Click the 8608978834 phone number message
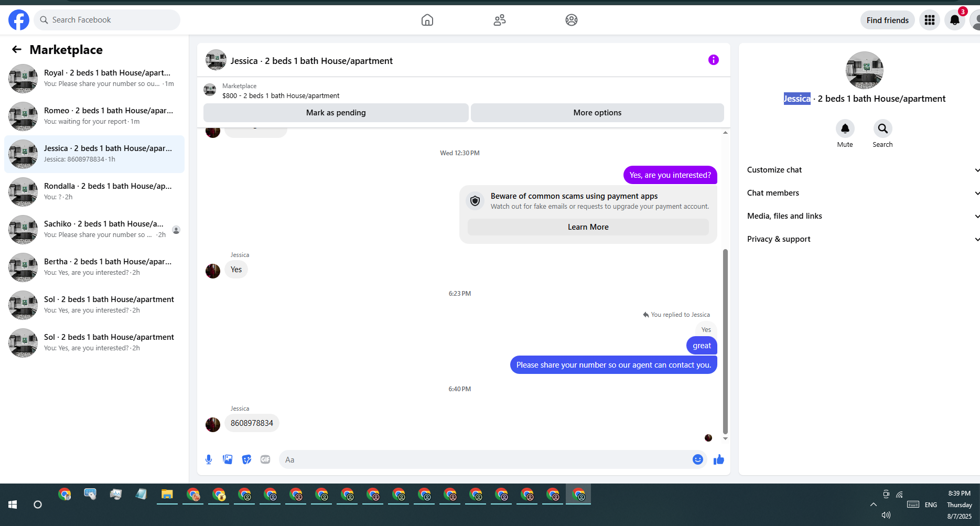980x526 pixels. (252, 423)
